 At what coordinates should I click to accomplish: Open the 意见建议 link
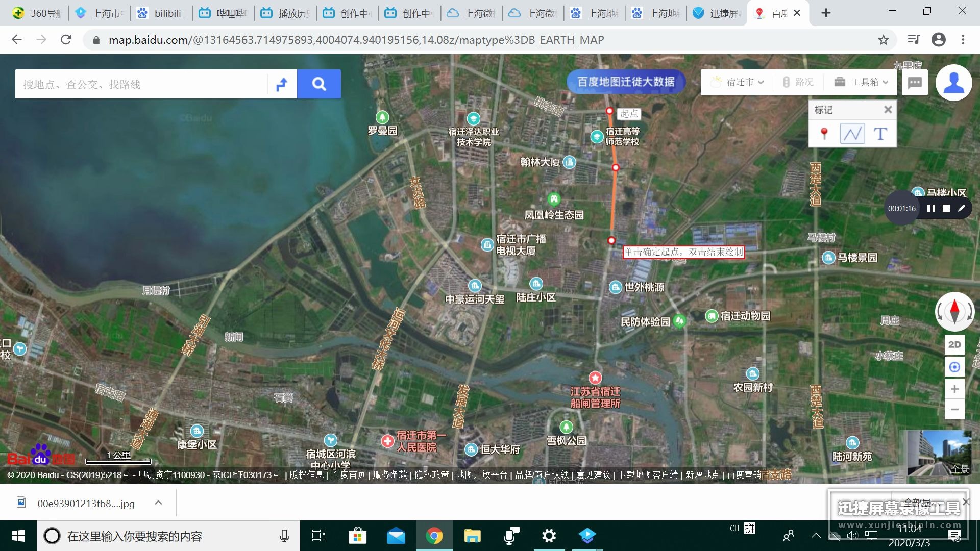click(x=593, y=475)
